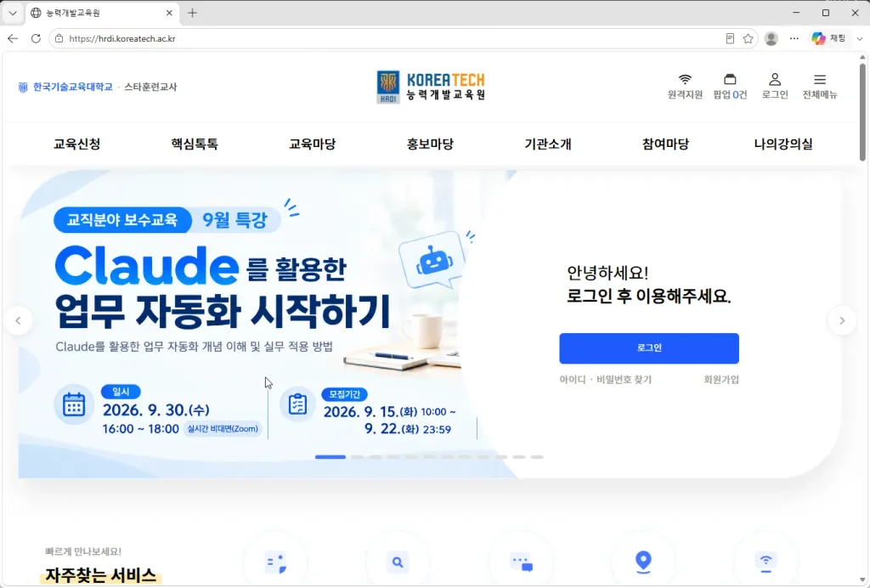Open the 전체메뉴 hamburger menu
870x588 pixels.
tap(820, 86)
